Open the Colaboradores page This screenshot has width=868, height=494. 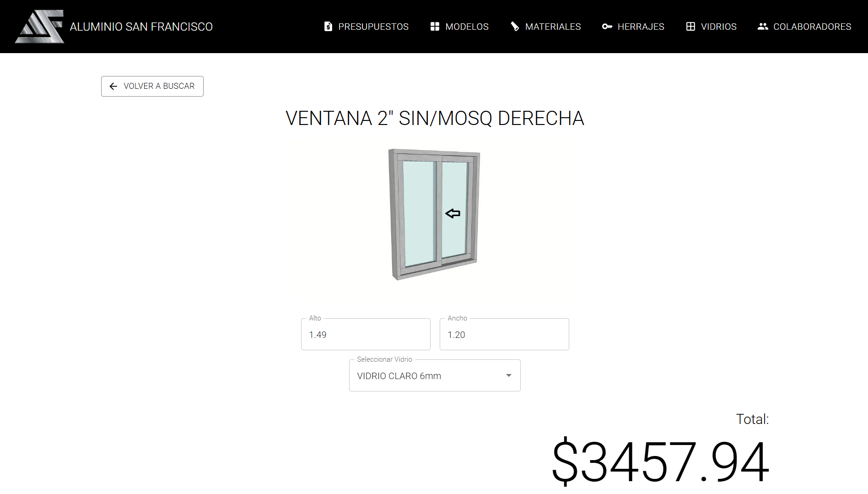[x=804, y=27]
